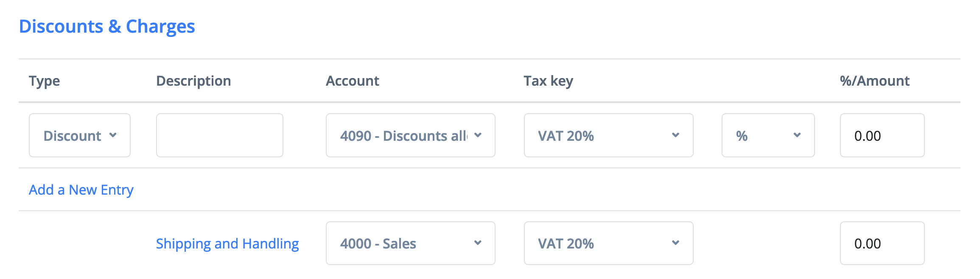The image size is (980, 279).
Task: Click the Discount row 0.00 amount field
Action: (882, 136)
